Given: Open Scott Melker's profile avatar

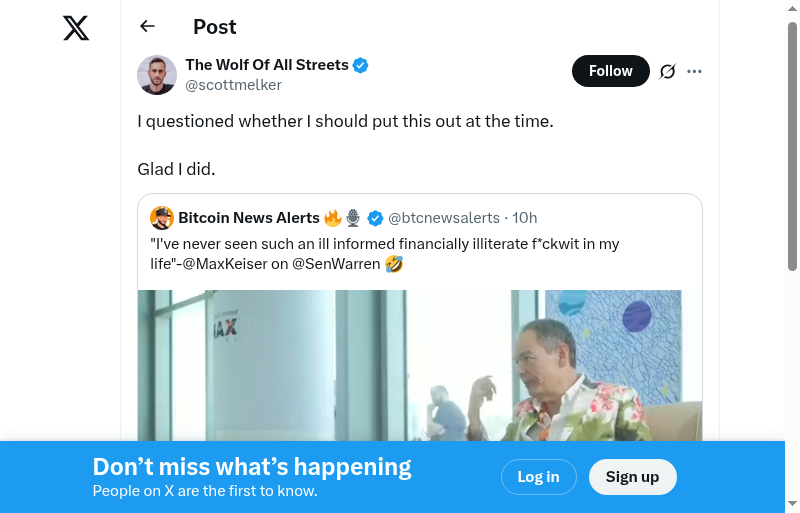Looking at the screenshot, I should pyautogui.click(x=157, y=75).
